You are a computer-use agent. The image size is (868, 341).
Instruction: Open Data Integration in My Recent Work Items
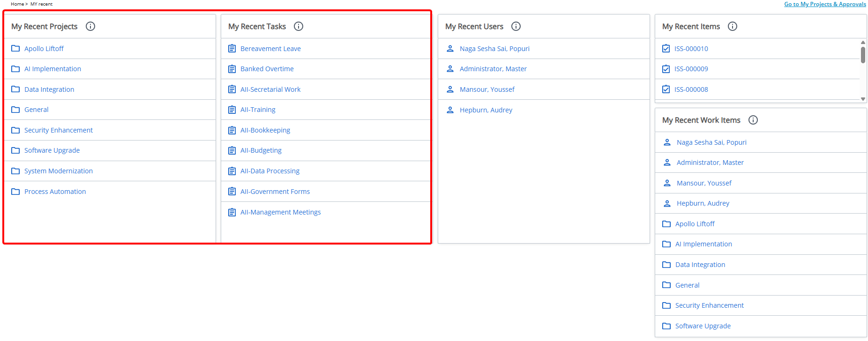coord(700,265)
